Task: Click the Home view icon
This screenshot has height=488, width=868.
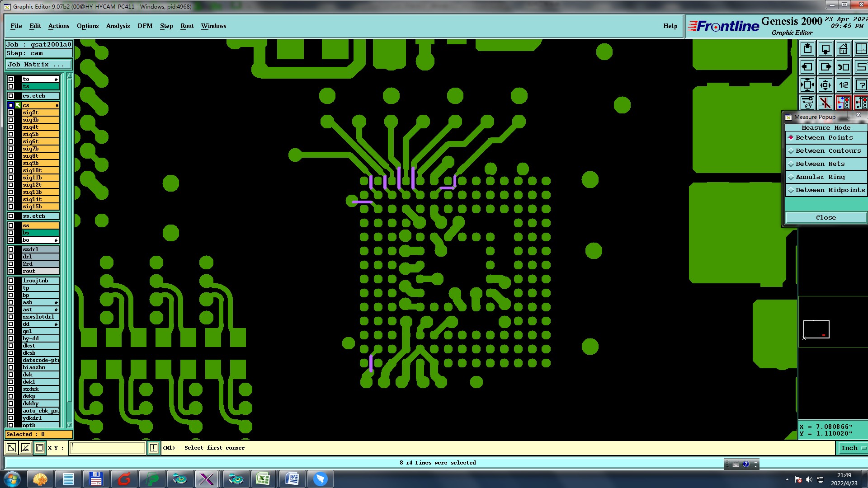Action: 843,49
